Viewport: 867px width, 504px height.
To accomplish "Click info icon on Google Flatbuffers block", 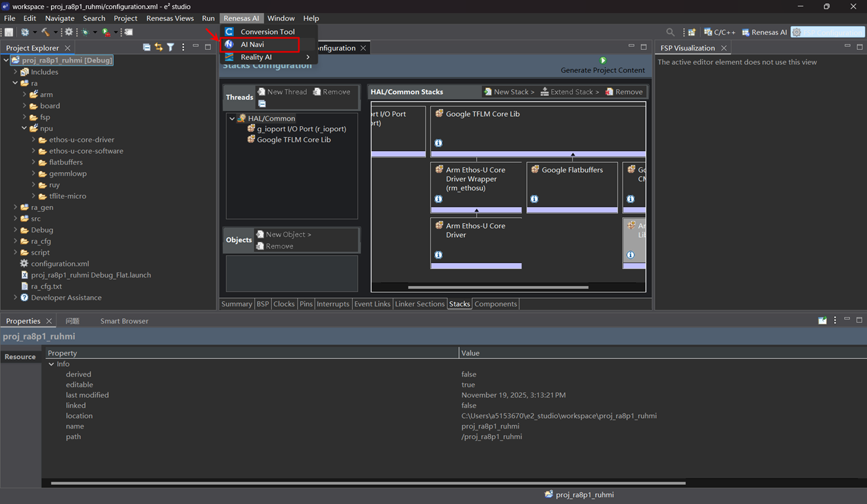I will [534, 199].
